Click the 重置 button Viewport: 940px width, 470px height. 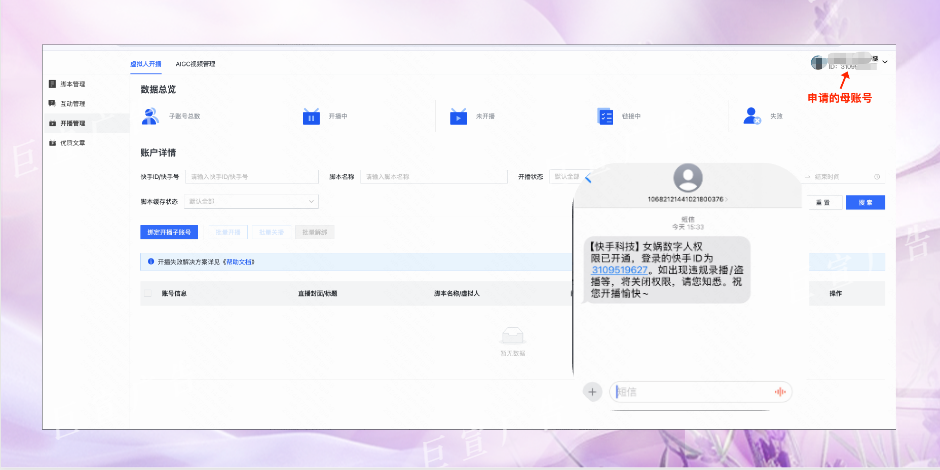(822, 203)
